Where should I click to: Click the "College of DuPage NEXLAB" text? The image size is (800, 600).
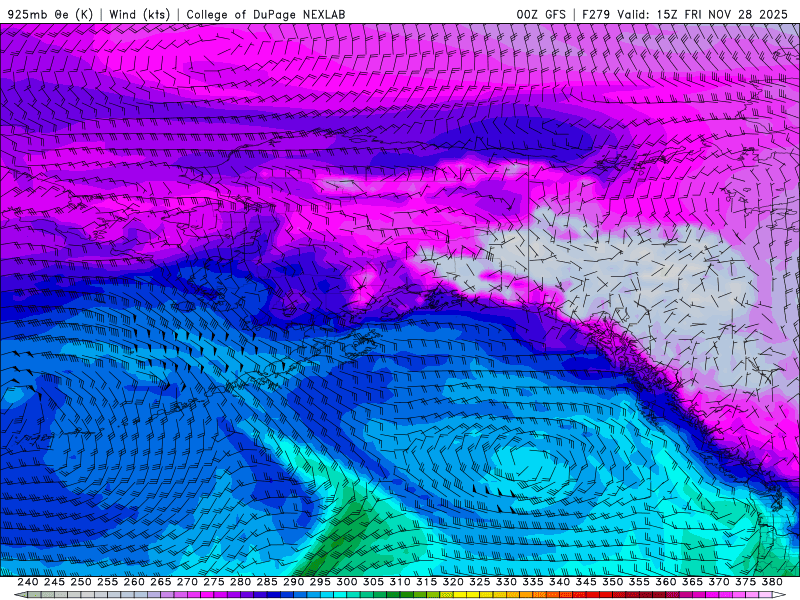coord(266,14)
